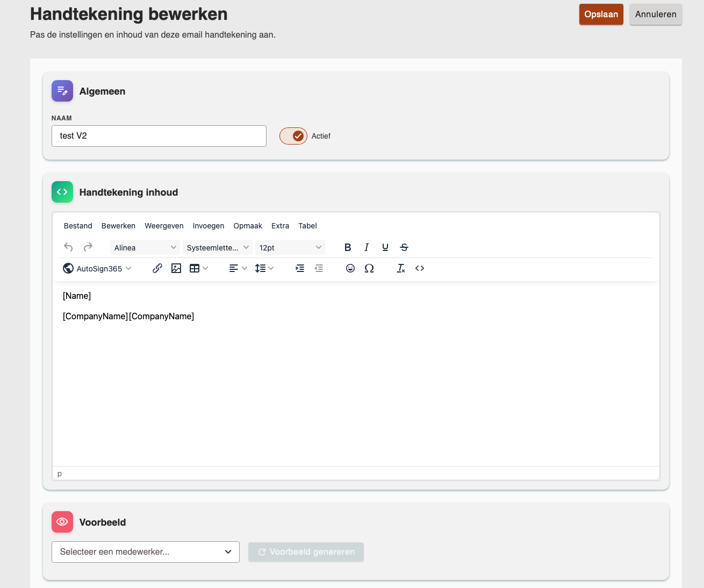Click the undo arrow in editor toolbar
The height and width of the screenshot is (588, 704).
pyautogui.click(x=68, y=247)
